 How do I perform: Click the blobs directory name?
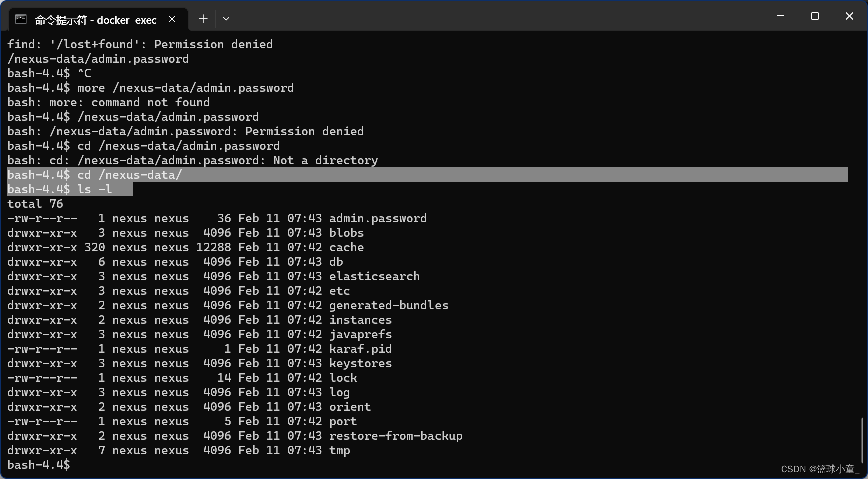point(346,233)
